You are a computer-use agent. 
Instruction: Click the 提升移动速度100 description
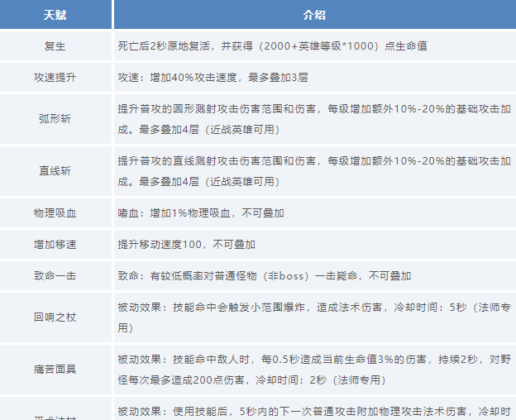tap(187, 245)
